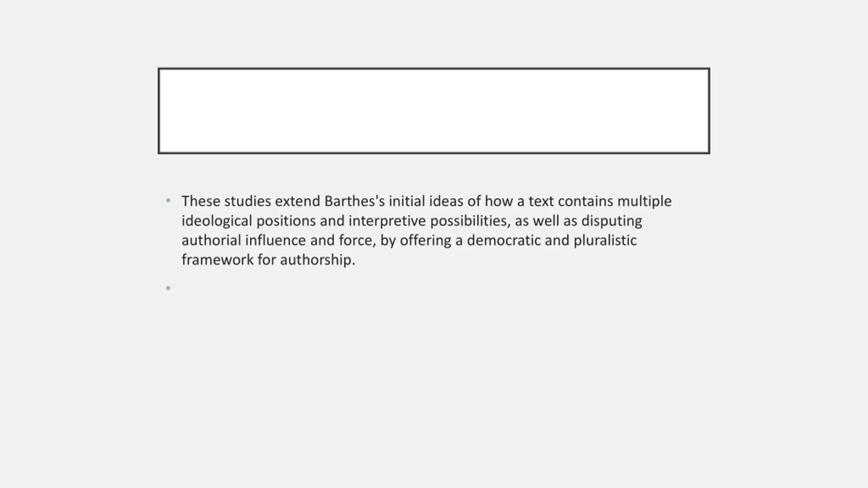Click the dark border of the title box
The width and height of the screenshot is (868, 488).
(x=434, y=69)
